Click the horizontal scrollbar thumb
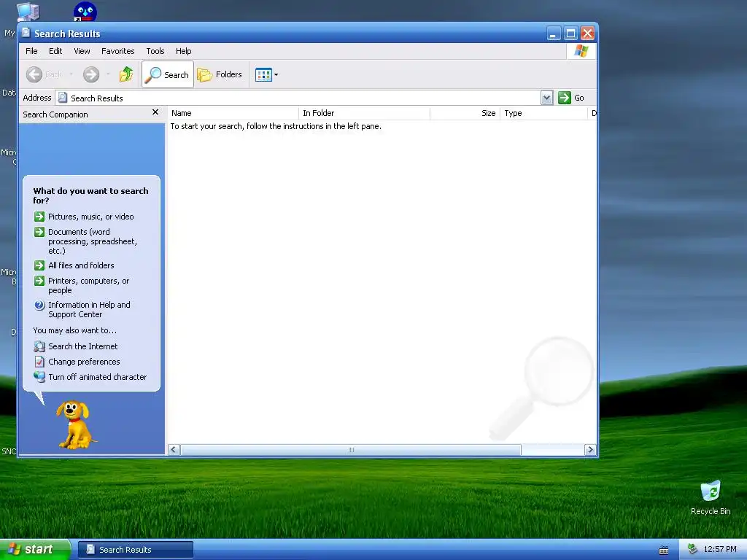 click(351, 449)
